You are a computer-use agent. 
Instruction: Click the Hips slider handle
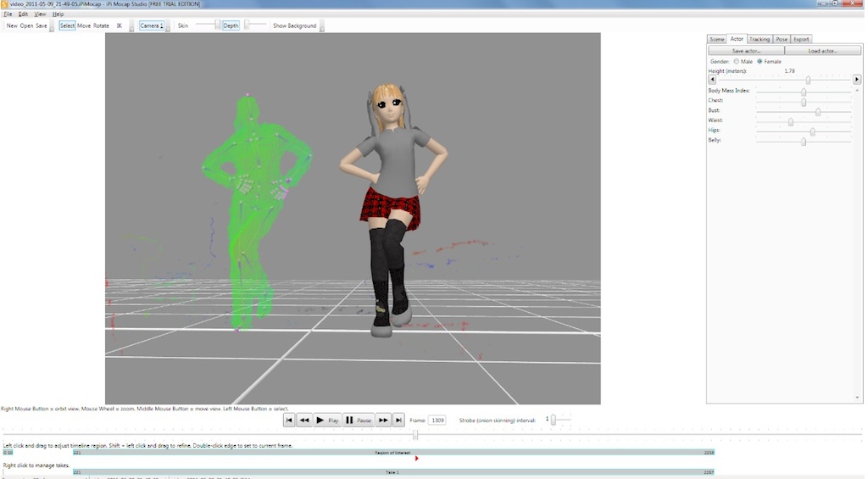coord(813,131)
